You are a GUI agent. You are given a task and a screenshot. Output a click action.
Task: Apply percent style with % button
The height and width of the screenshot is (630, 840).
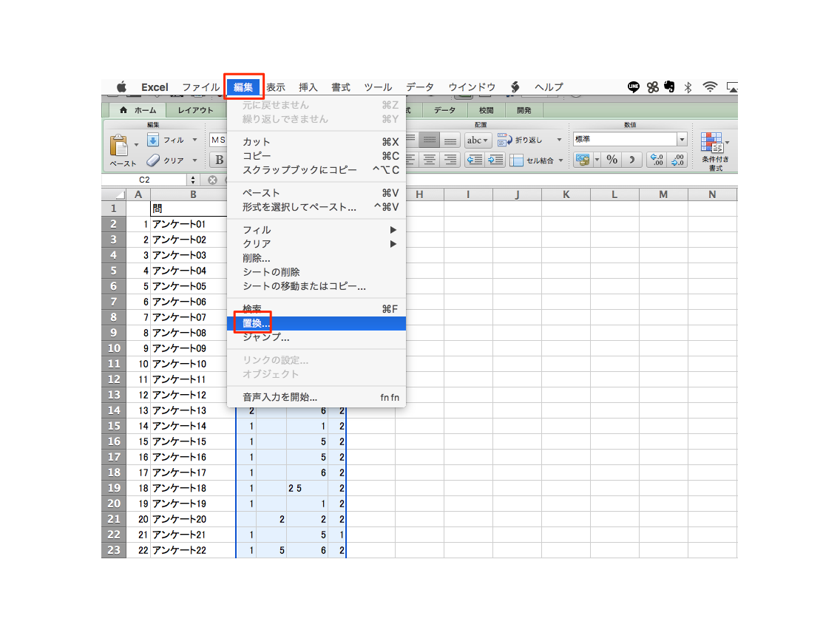point(612,160)
